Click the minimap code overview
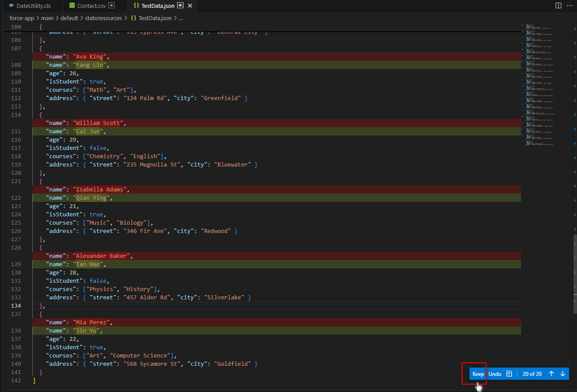 coord(538,83)
